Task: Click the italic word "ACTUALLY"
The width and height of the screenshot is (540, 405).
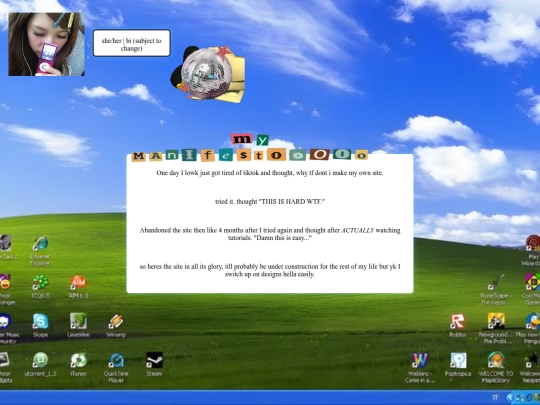Action: point(357,230)
